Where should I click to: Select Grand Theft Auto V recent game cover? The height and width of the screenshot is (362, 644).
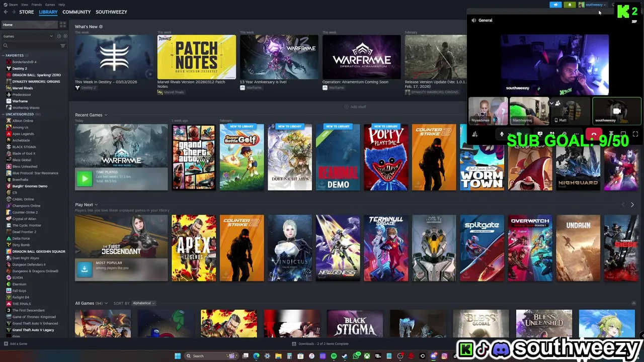[x=194, y=157]
